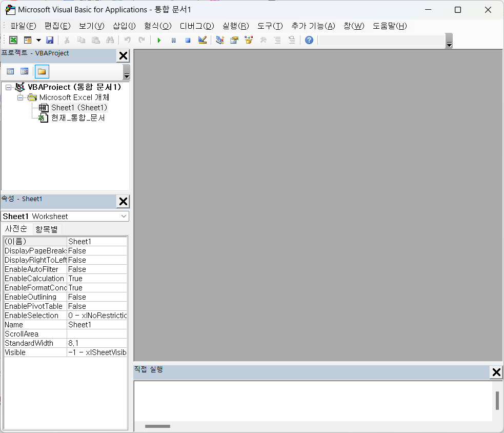
Task: Click the Insert UserForm toolbar icon
Action: pos(28,40)
